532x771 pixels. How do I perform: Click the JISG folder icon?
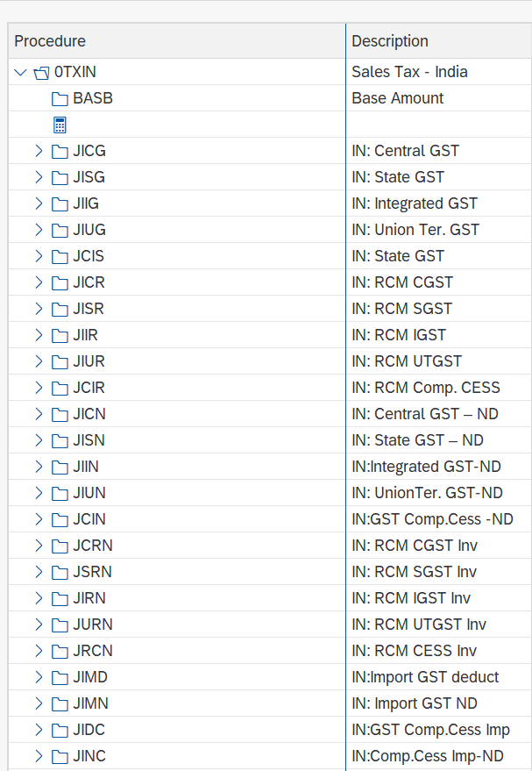click(x=60, y=177)
